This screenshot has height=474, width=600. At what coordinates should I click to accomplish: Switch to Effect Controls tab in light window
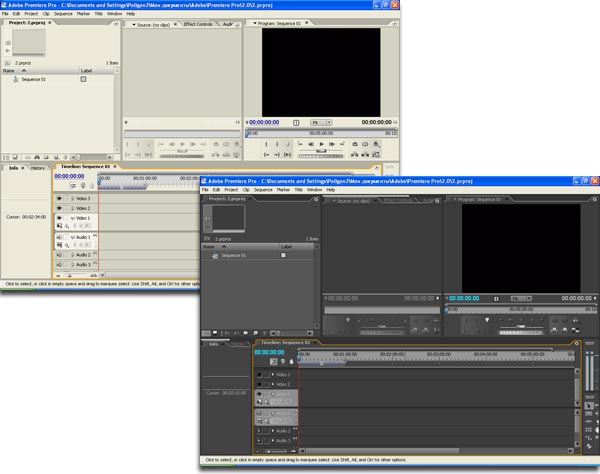point(200,23)
